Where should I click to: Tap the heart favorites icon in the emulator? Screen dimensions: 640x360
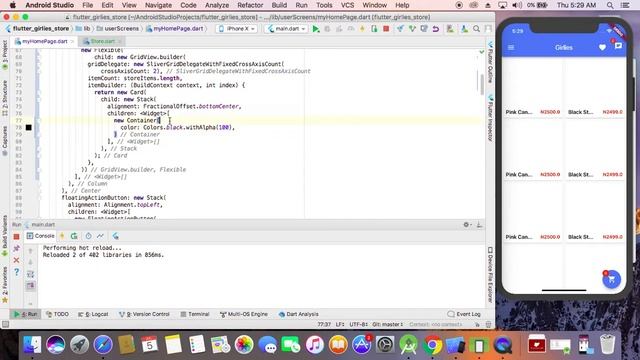point(602,48)
